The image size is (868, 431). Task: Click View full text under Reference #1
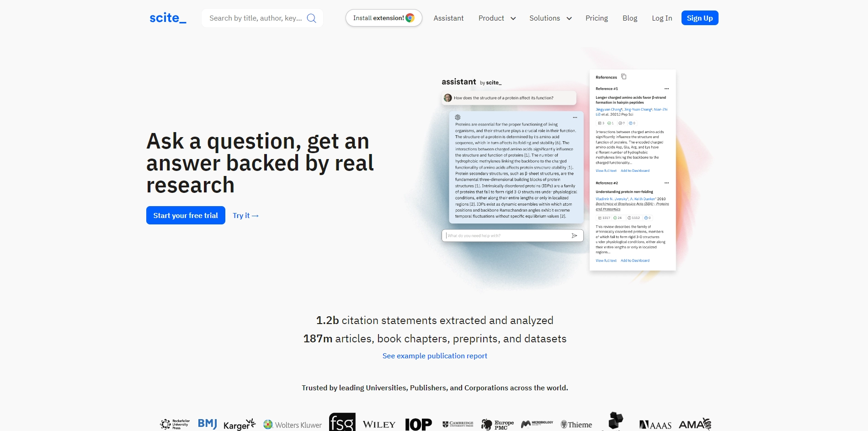point(606,170)
